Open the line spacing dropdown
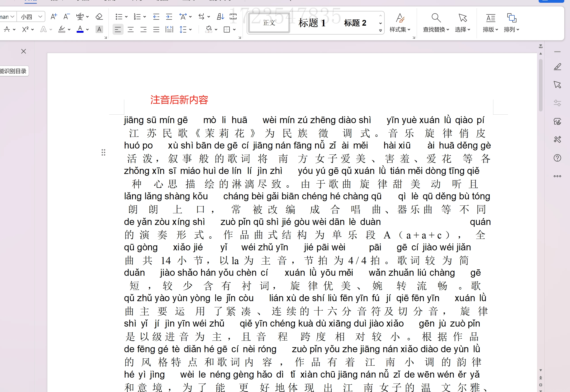 [184, 30]
